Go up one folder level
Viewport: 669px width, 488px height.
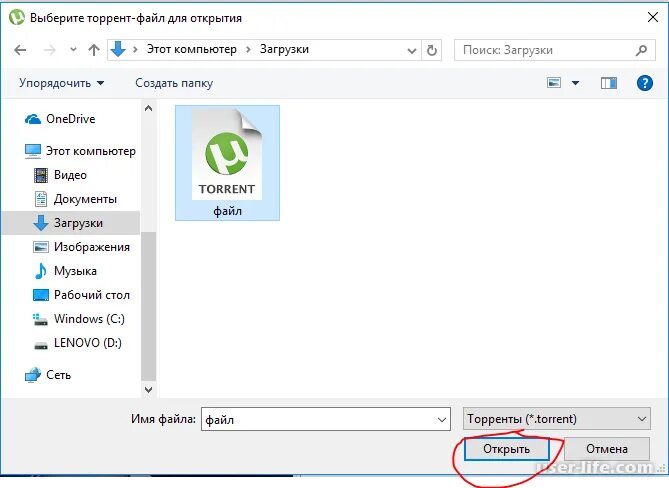coord(94,50)
